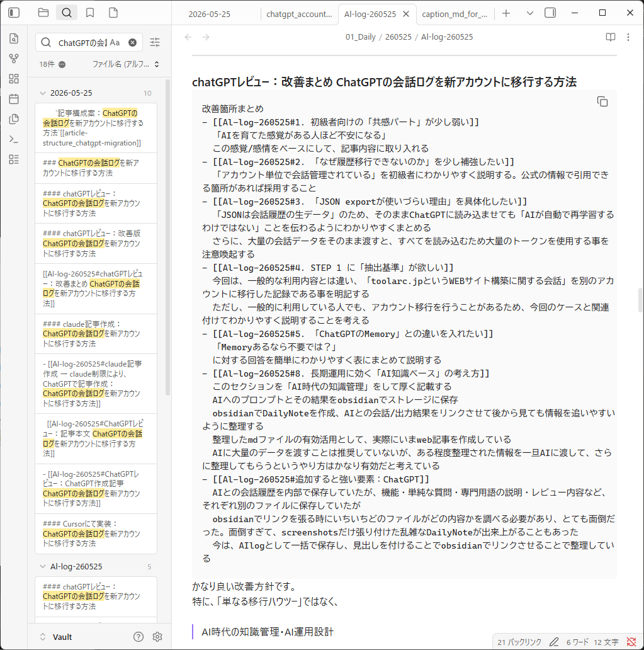Click the chatGPTレビュー：改善まとめ heading
644x650 pixels.
click(x=384, y=82)
